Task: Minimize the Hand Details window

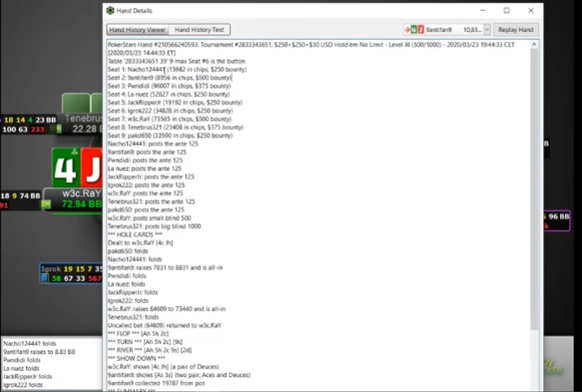Action: click(x=482, y=10)
